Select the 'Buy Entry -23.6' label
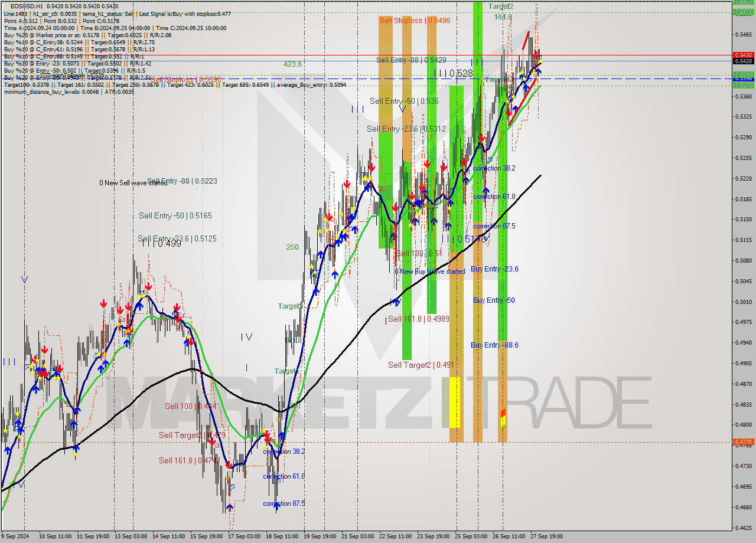 pyautogui.click(x=494, y=269)
